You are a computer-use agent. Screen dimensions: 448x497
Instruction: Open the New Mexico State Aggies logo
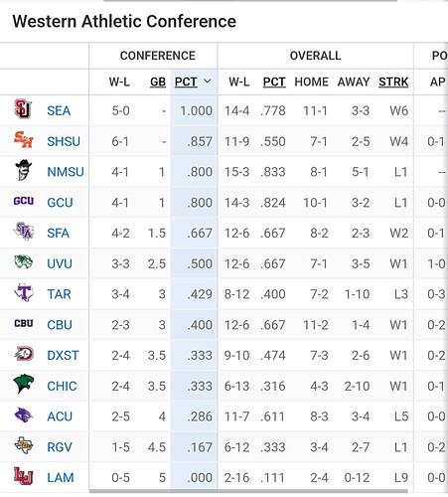tap(23, 170)
